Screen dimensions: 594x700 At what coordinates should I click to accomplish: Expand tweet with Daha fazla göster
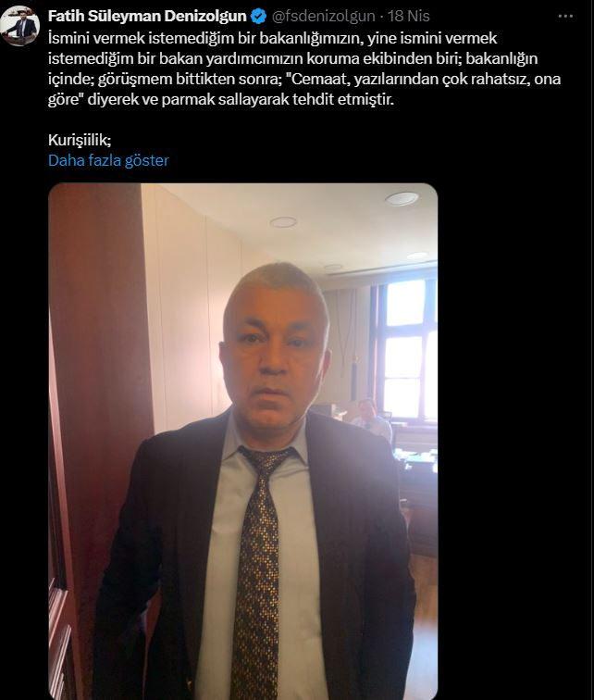[108, 160]
